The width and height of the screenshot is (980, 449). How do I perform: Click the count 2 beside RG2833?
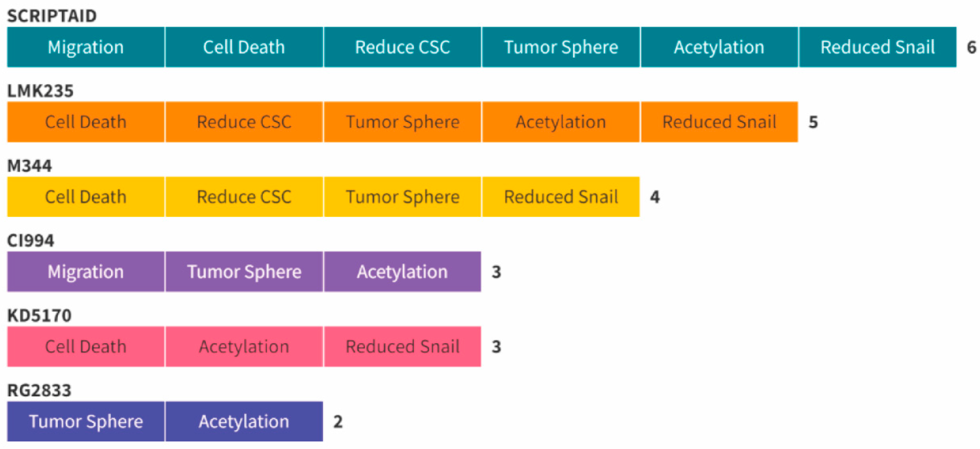click(x=338, y=422)
